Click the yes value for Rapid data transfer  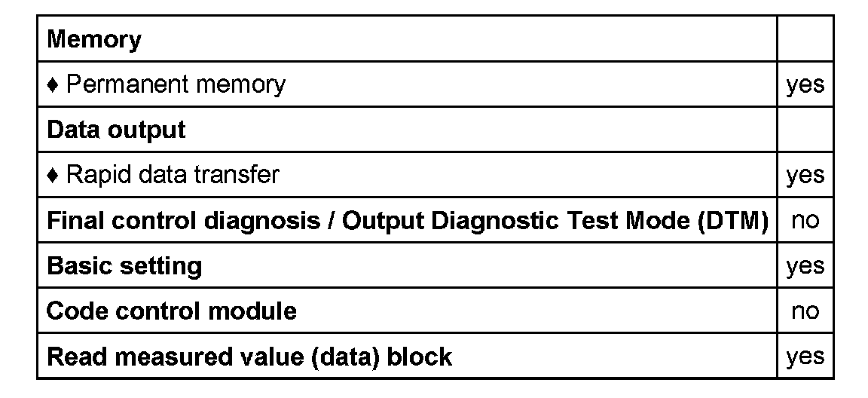[x=805, y=175]
